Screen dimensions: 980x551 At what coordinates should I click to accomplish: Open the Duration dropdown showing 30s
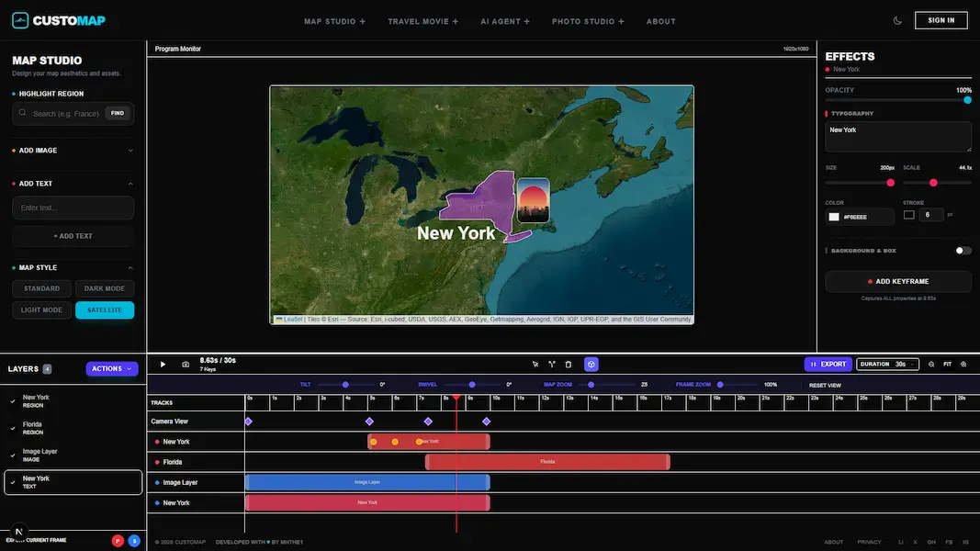[x=887, y=364]
